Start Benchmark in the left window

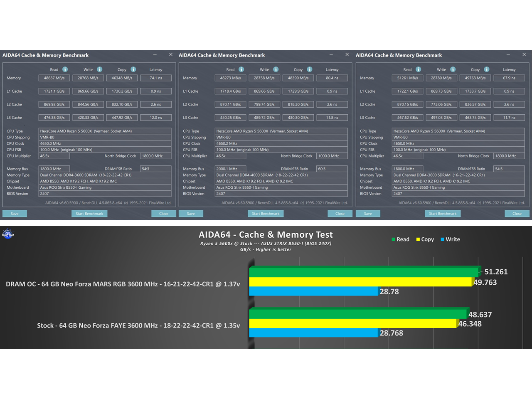(89, 214)
